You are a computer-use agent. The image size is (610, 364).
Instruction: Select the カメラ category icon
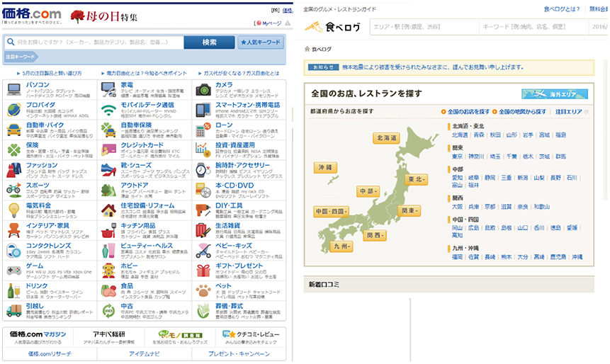tap(203, 89)
